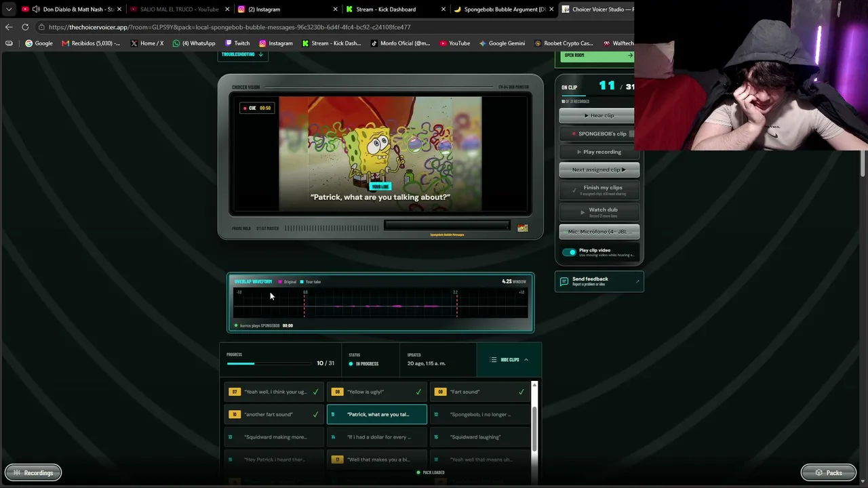The width and height of the screenshot is (868, 488).
Task: Select clip 07 "Yeah well, i think your ug..."
Action: click(274, 392)
